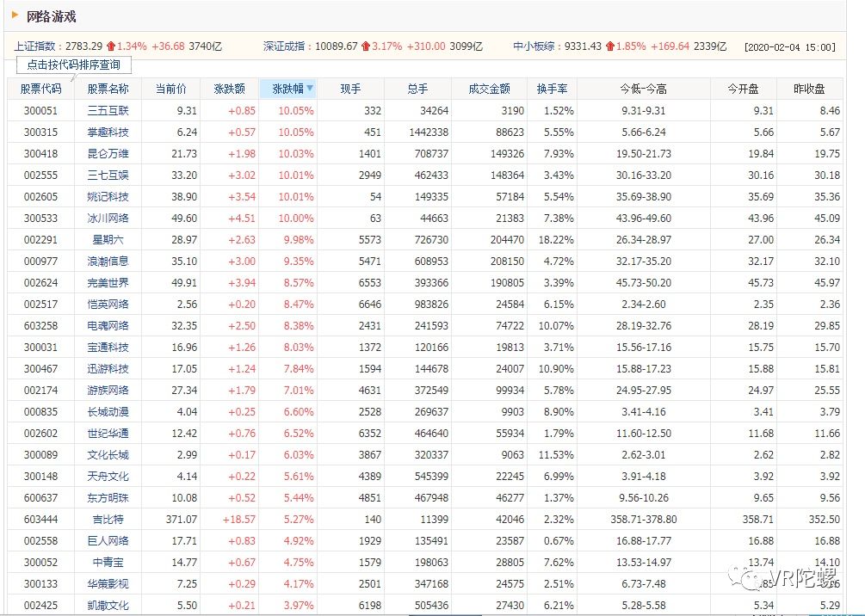Open stock name 昆仑万维
865x616 pixels.
pos(108,153)
